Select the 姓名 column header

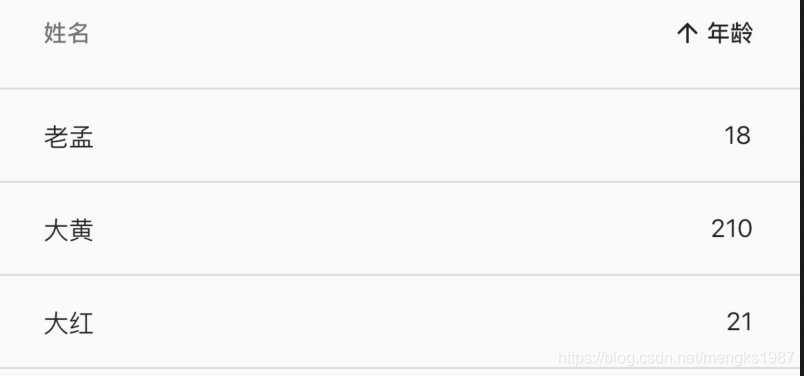67,33
